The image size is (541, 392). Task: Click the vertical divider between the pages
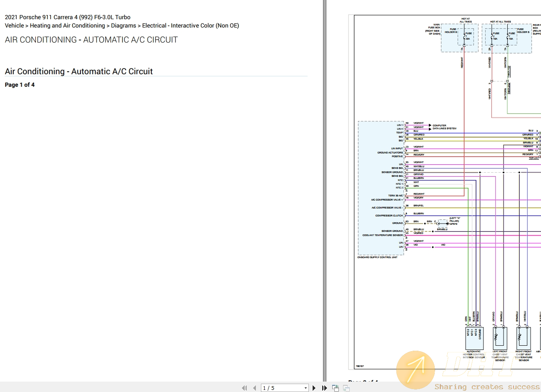tap(325, 190)
